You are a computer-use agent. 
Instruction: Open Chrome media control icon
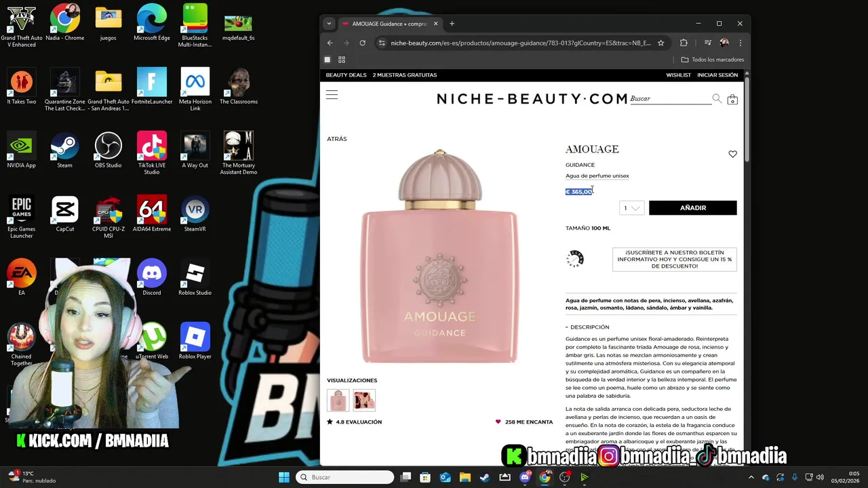pyautogui.click(x=707, y=43)
